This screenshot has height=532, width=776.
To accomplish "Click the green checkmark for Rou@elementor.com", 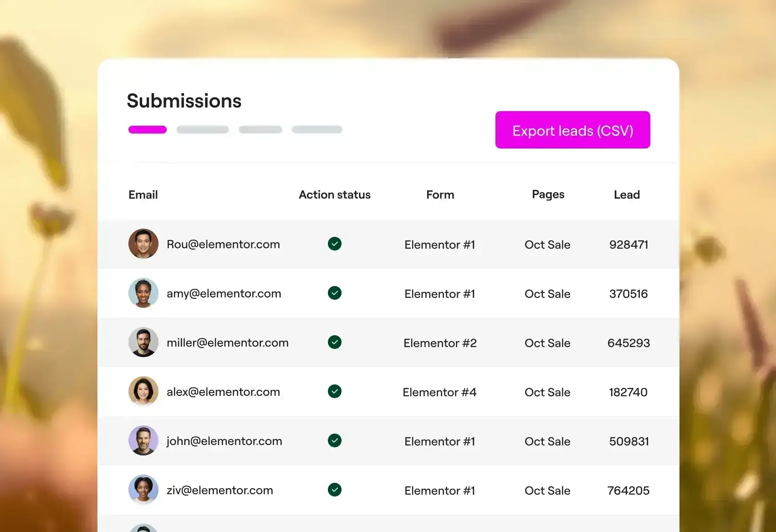I will [x=335, y=244].
